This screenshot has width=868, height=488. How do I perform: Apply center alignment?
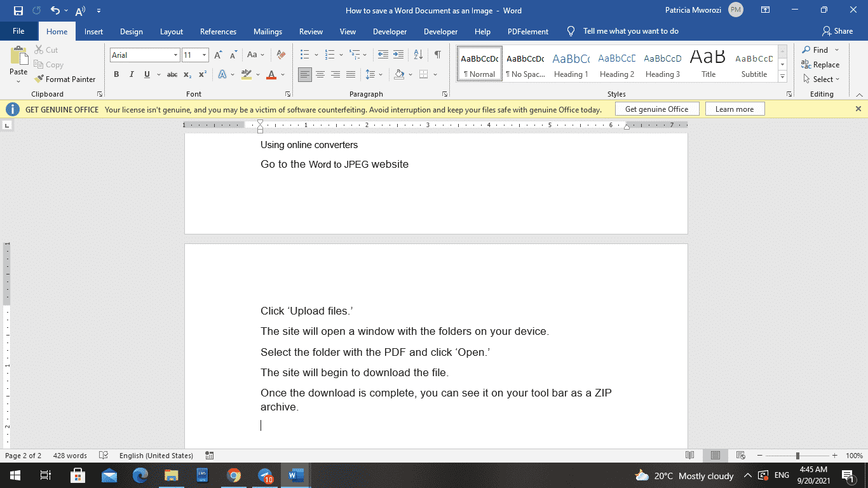320,74
